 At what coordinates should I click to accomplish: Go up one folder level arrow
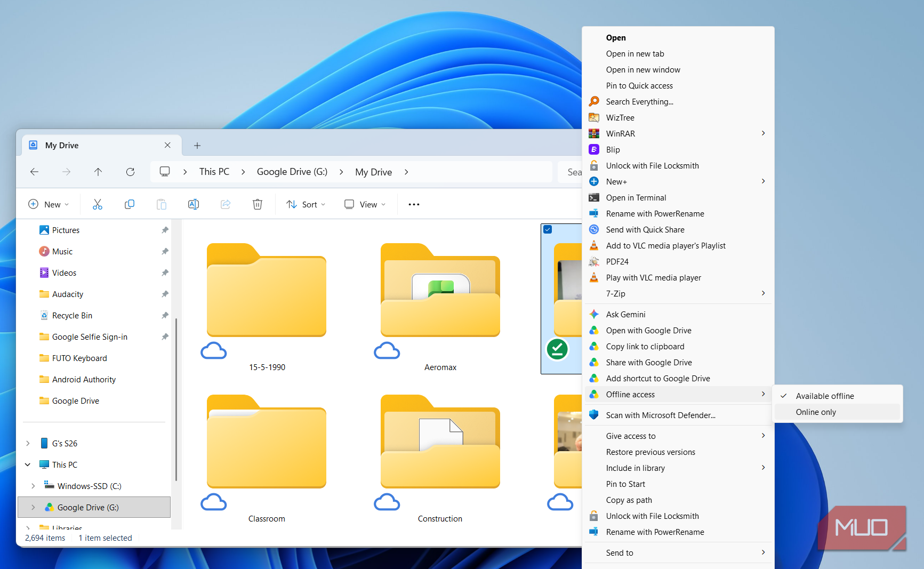[98, 172]
